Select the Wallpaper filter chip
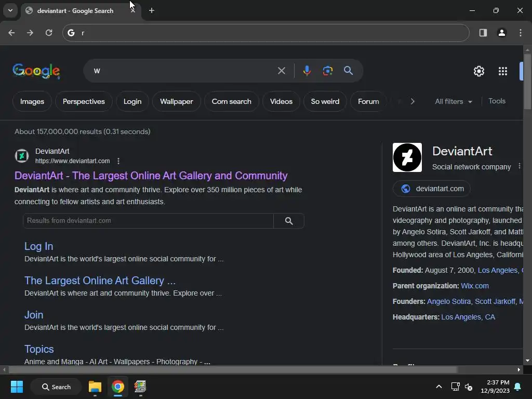 [177, 101]
